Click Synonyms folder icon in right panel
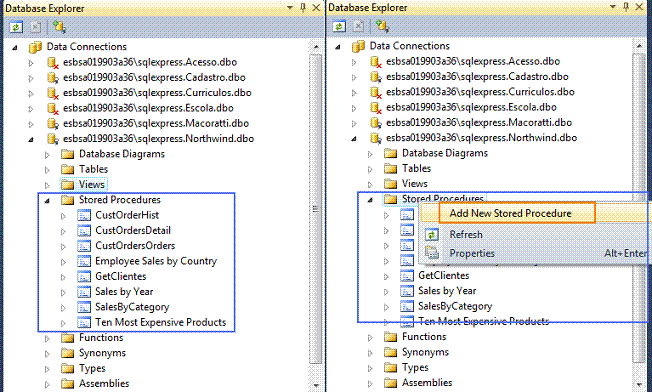 390,352
